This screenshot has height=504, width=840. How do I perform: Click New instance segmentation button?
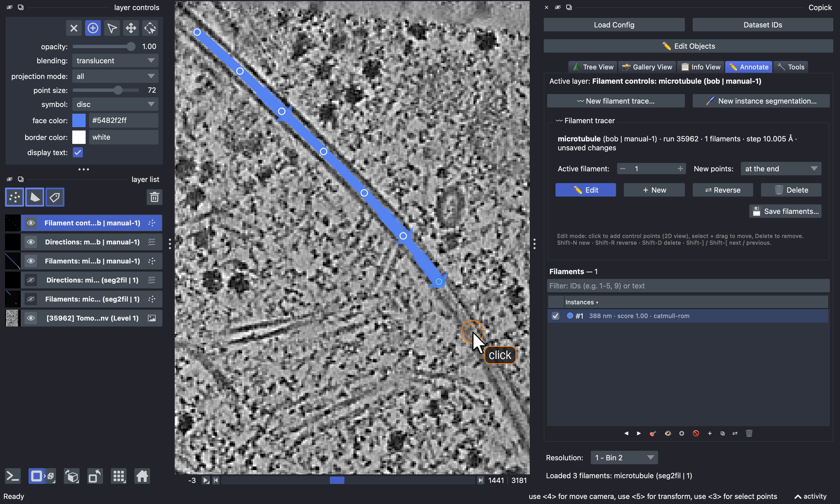pyautogui.click(x=761, y=101)
